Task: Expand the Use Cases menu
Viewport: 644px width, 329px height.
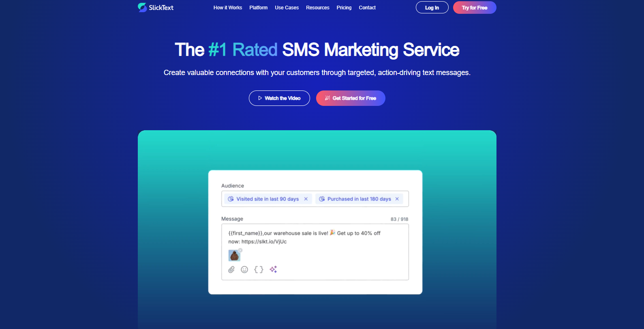Action: (287, 8)
